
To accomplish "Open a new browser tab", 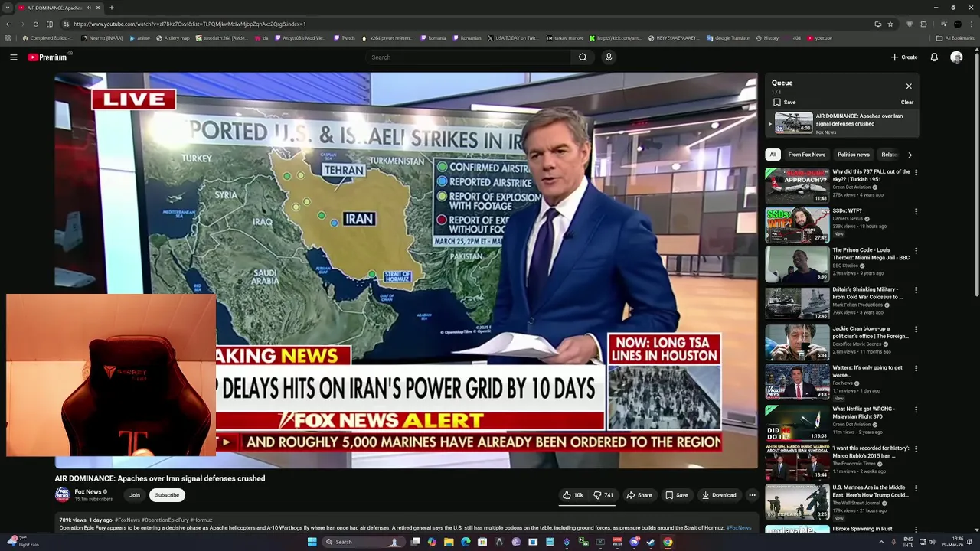I will tap(111, 8).
